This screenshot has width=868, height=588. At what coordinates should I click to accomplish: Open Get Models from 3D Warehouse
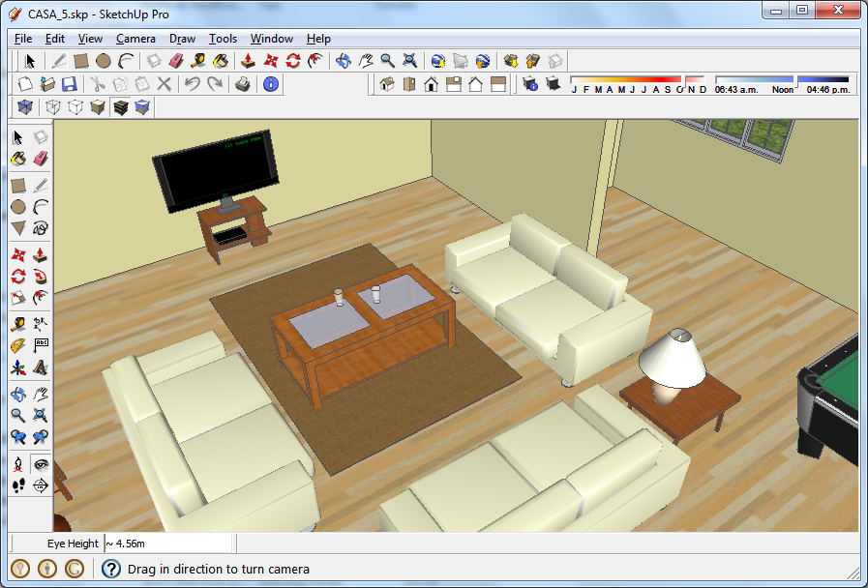511,61
